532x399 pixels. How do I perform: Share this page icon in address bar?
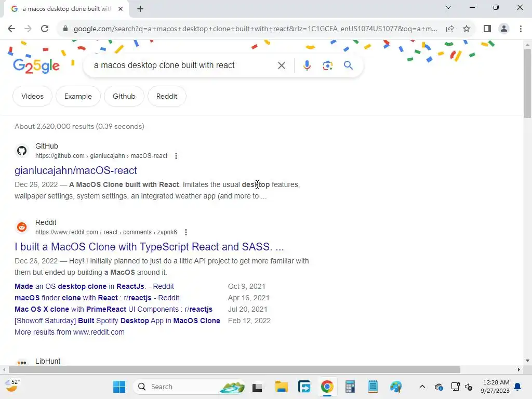(450, 29)
